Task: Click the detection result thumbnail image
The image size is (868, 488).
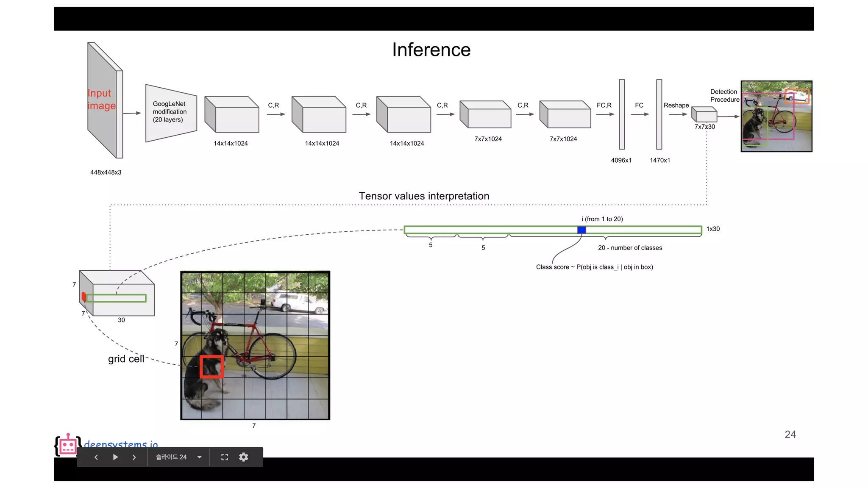Action: pyautogui.click(x=776, y=116)
